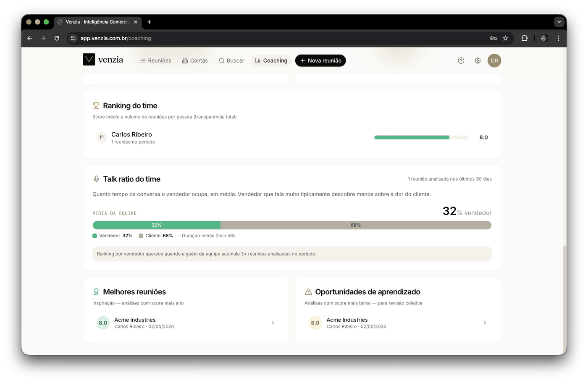Viewport: 588px width, 383px height.
Task: Click the ribbon icon beside Melhores reuniões
Action: click(x=96, y=292)
